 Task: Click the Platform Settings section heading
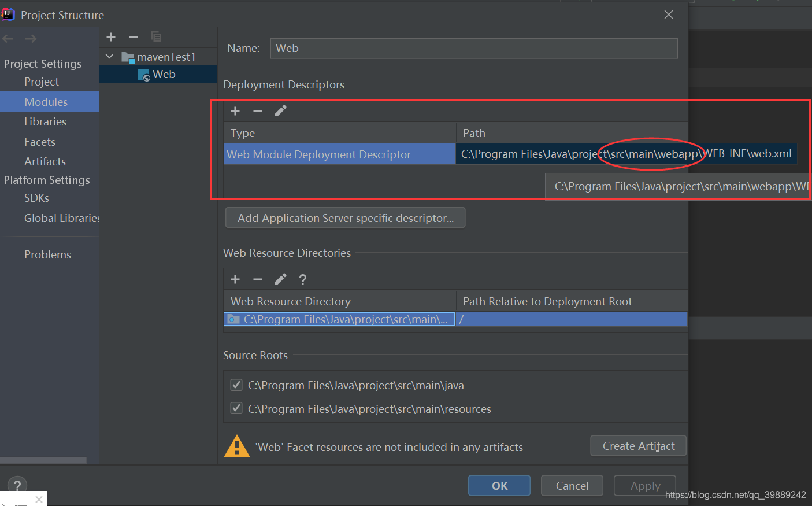47,180
